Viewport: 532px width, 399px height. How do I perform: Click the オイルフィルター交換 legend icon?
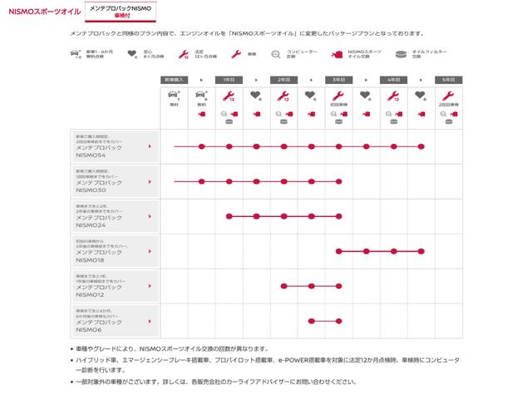[x=401, y=55]
